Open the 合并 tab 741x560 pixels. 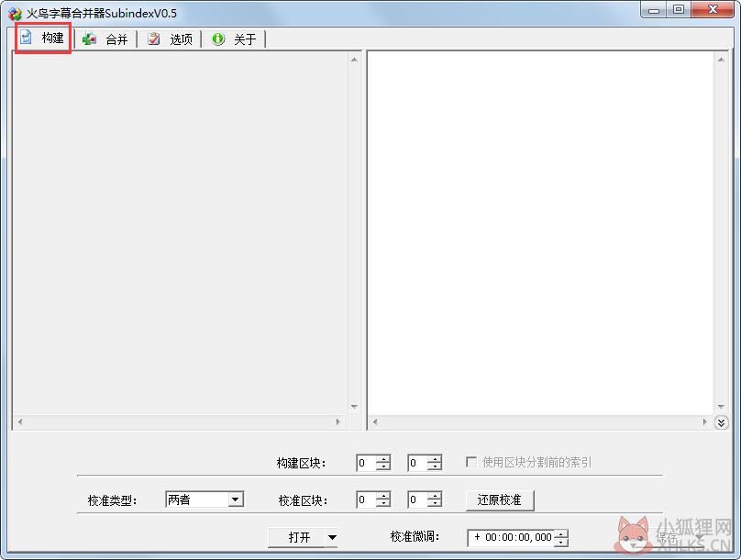105,39
